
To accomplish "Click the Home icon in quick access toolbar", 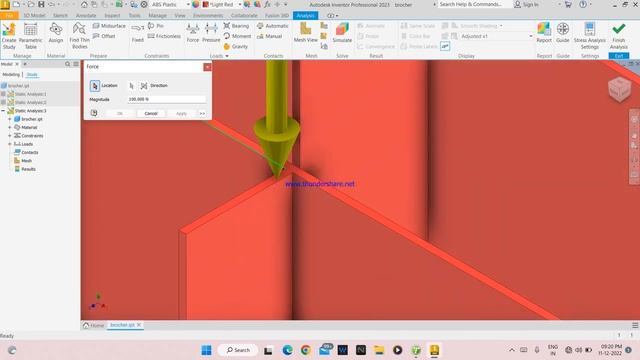I will coord(84,4).
